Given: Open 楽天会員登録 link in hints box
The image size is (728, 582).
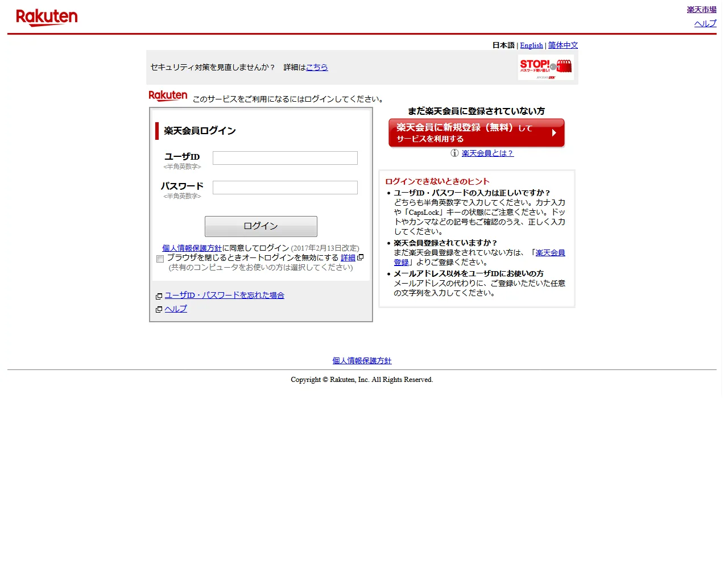Looking at the screenshot, I should tap(550, 252).
